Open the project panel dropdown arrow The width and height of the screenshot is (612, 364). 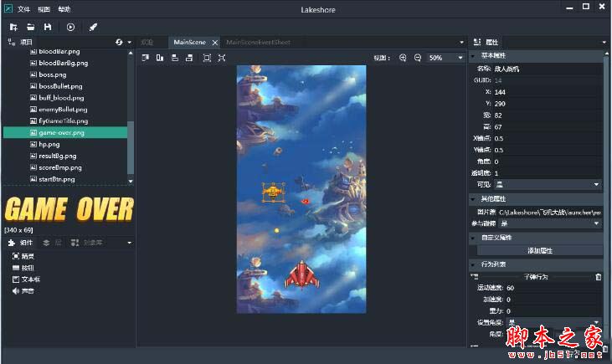[x=130, y=42]
